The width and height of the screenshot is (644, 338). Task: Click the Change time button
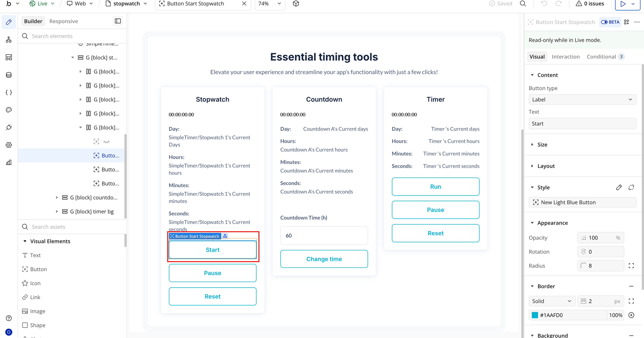coord(324,259)
